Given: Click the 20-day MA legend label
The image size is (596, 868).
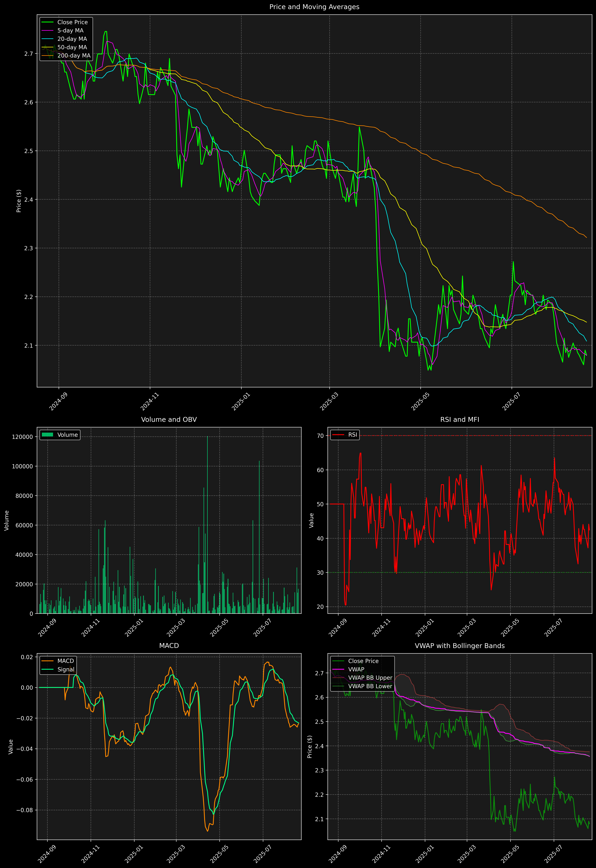Looking at the screenshot, I should pos(72,39).
